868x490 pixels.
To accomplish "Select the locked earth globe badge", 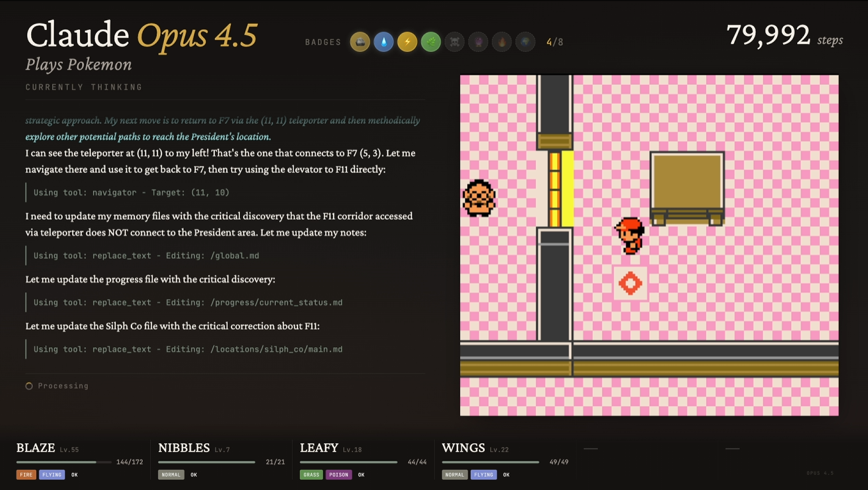I will coord(525,42).
